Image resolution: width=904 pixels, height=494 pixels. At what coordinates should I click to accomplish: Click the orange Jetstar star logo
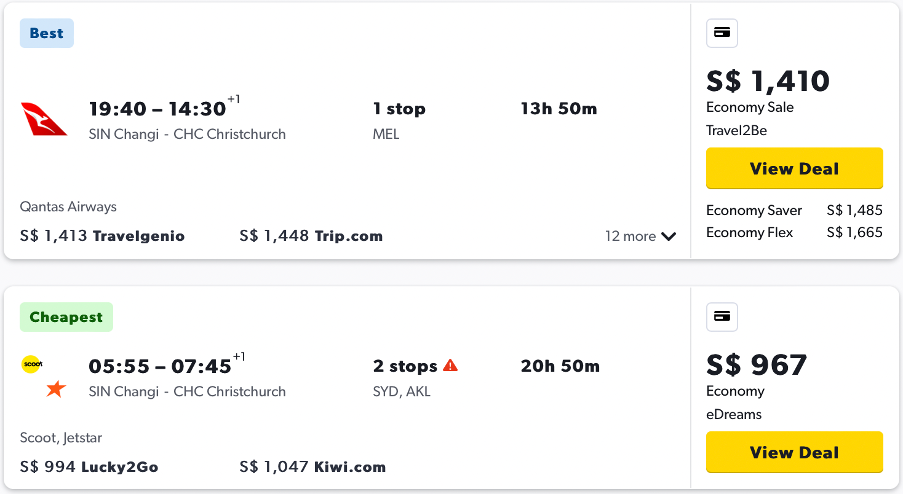click(55, 388)
